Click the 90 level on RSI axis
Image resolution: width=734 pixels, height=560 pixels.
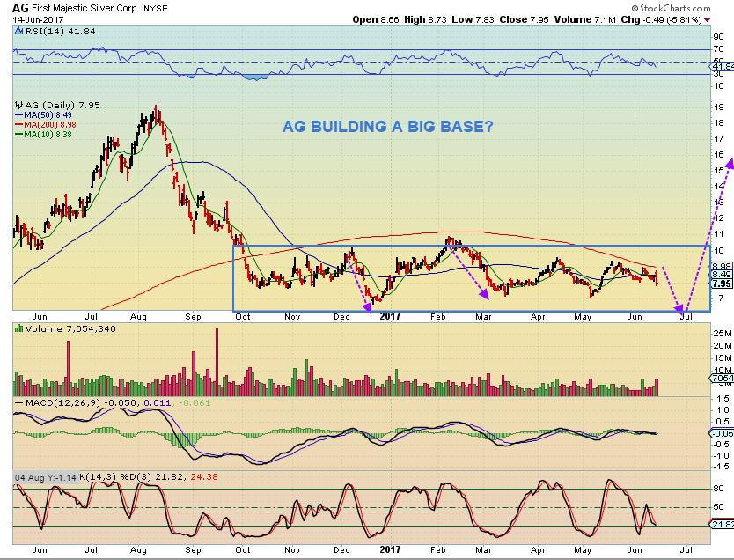pos(718,36)
